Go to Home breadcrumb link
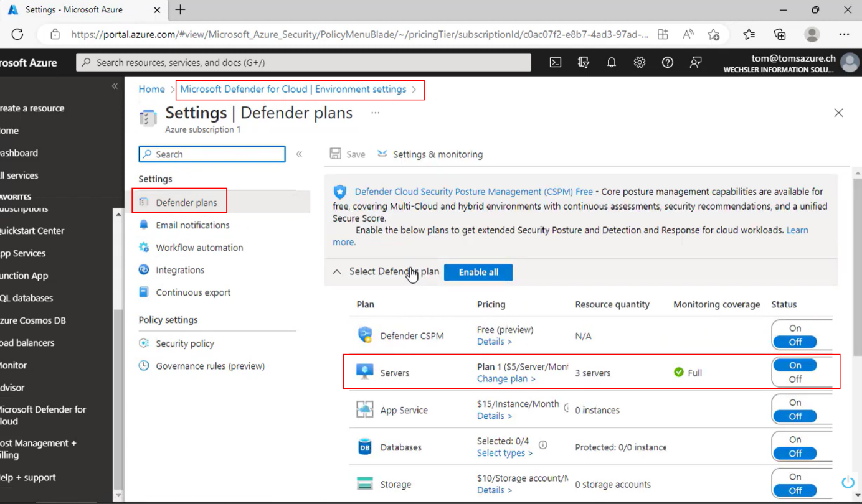 [x=151, y=89]
